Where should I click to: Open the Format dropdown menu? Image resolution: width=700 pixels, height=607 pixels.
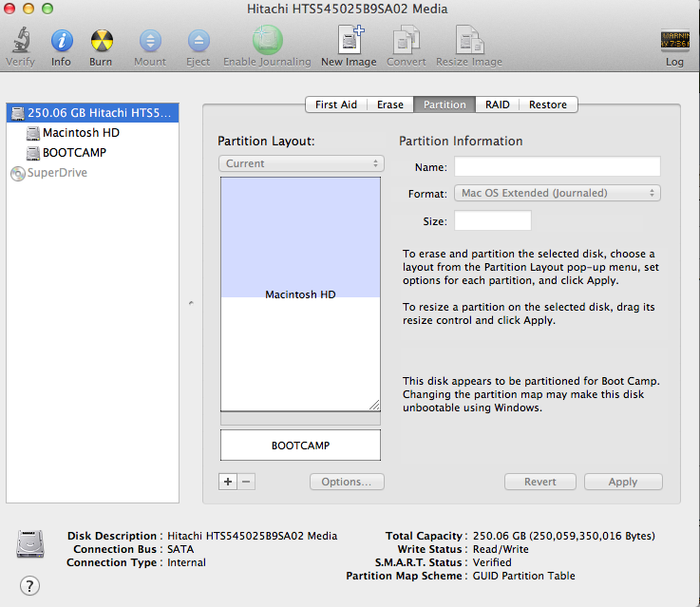(558, 193)
